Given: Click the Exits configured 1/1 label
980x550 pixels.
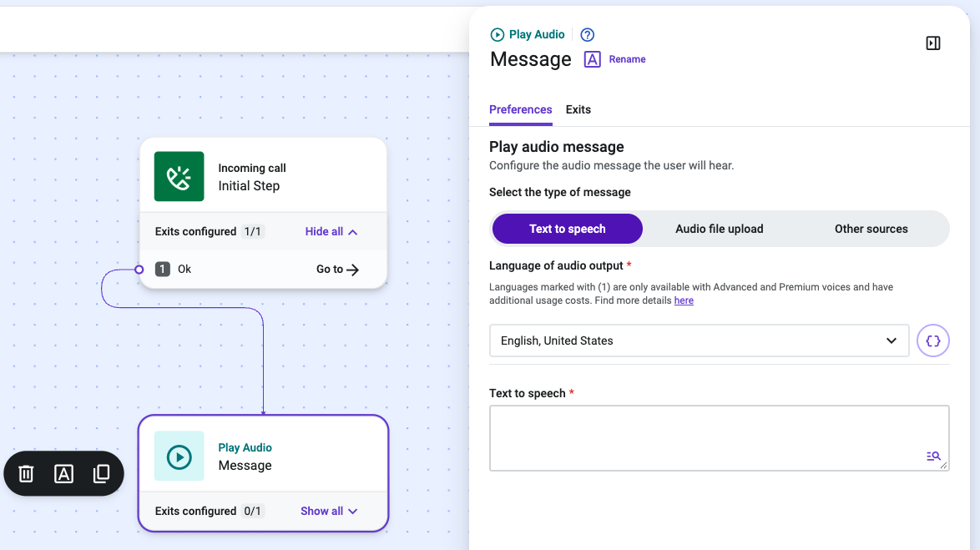Looking at the screenshot, I should tap(210, 232).
